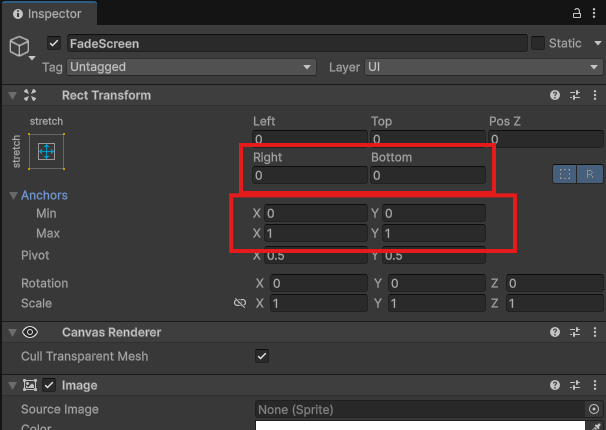Open Rect Transform presets icon
This screenshot has width=606, height=430.
coord(575,95)
